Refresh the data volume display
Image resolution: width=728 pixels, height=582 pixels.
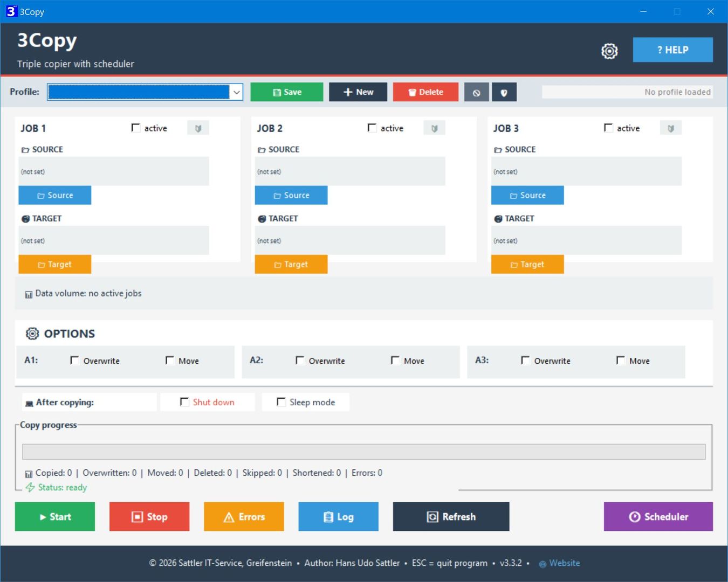[x=451, y=517]
